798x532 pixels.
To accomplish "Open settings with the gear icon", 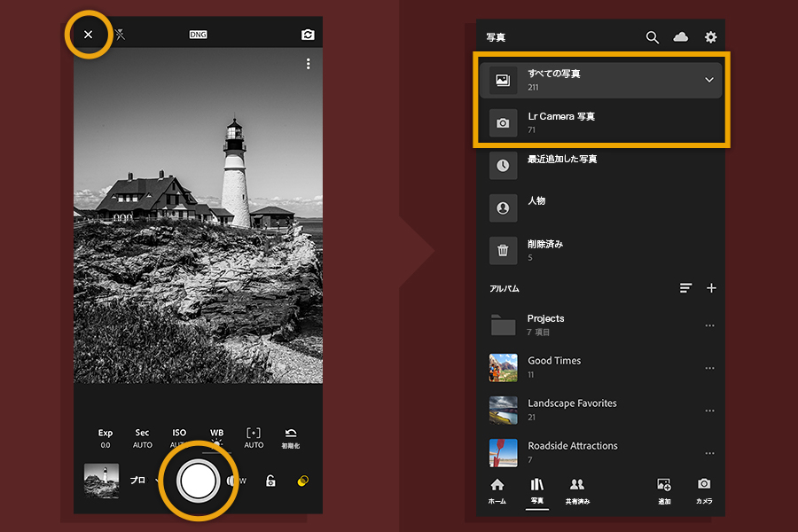I will [x=710, y=36].
